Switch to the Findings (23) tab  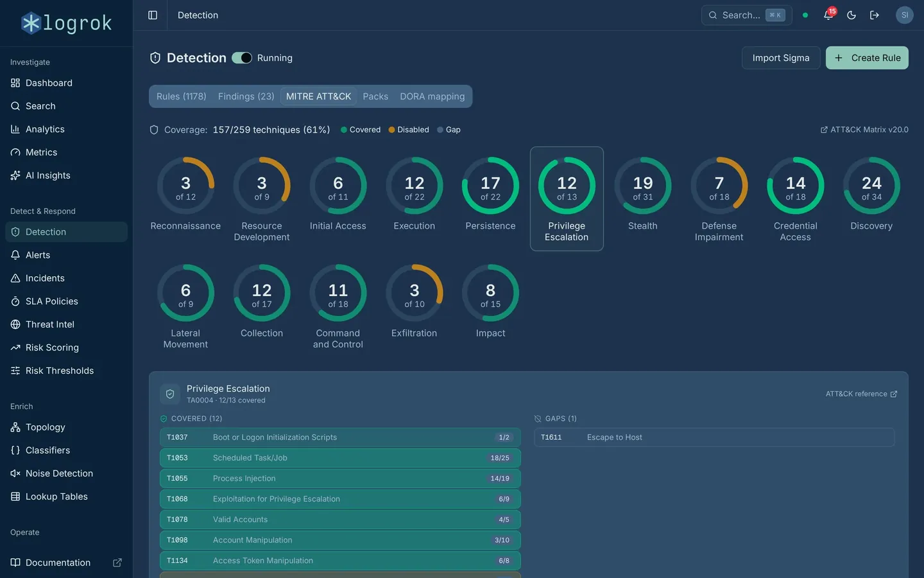point(246,96)
